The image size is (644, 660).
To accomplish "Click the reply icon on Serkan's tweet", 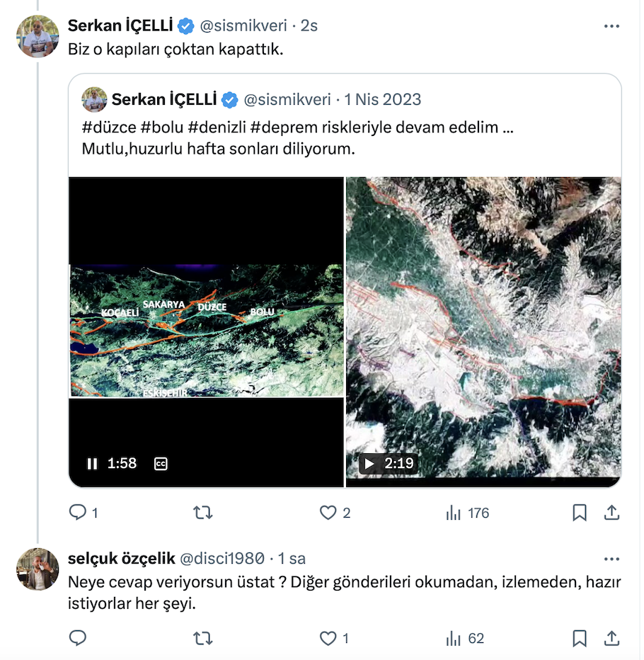I will pos(78,513).
